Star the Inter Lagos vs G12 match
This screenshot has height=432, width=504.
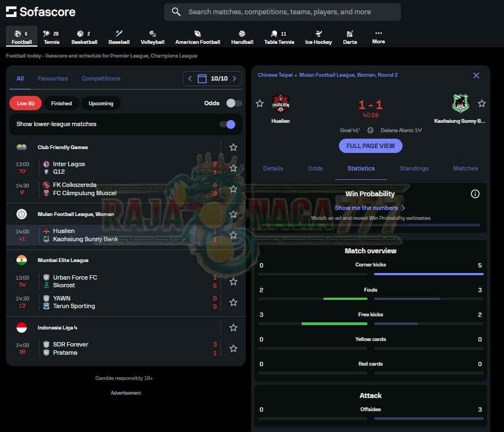pos(233,168)
